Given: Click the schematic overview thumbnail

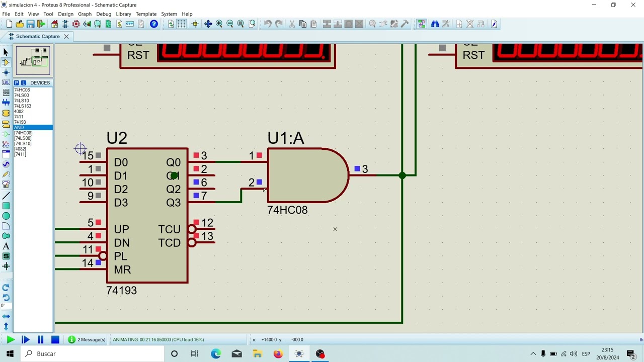Looking at the screenshot, I should (33, 60).
